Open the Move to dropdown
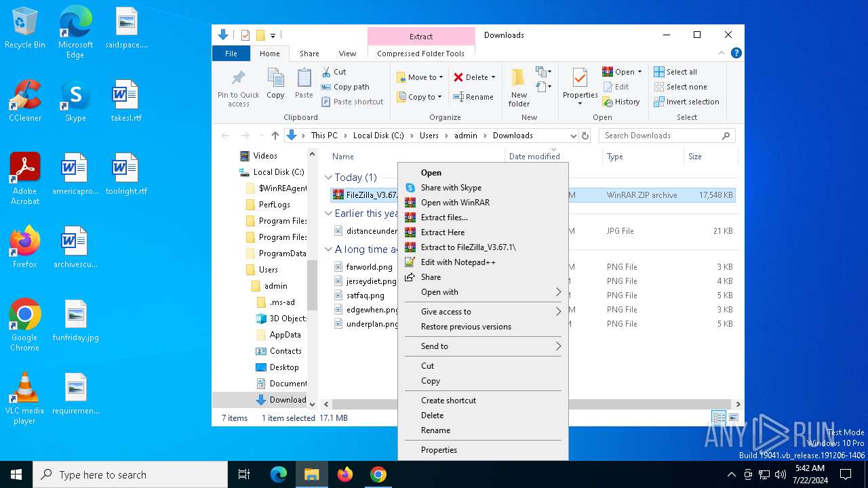Viewport: 868px width, 488px height. pos(420,77)
